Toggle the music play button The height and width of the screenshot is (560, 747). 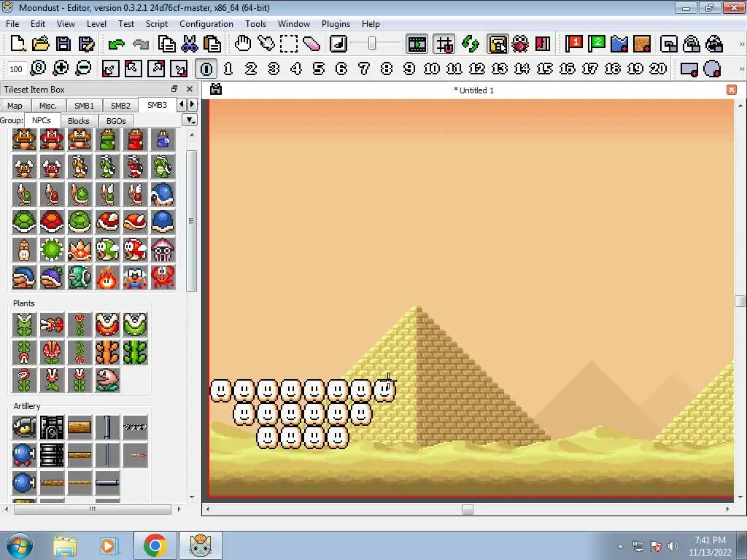click(338, 44)
